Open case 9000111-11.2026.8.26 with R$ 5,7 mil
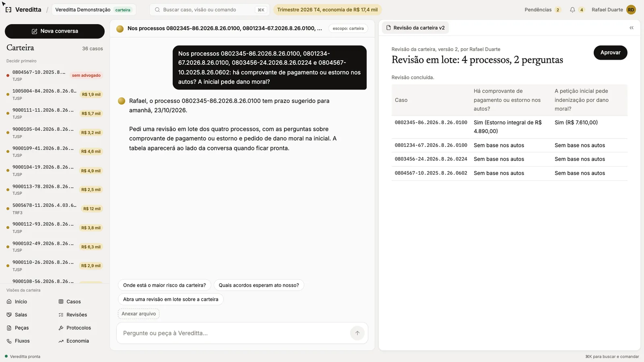 tap(55, 113)
